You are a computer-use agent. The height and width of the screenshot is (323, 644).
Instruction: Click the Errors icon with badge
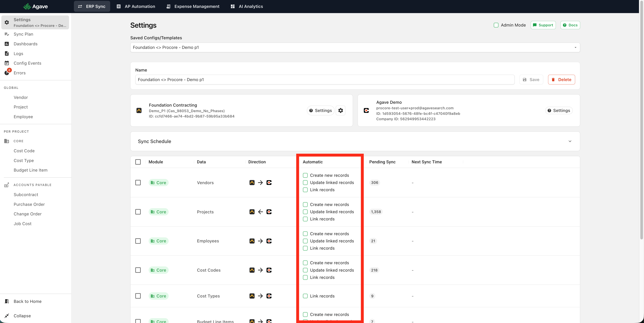pyautogui.click(x=7, y=72)
